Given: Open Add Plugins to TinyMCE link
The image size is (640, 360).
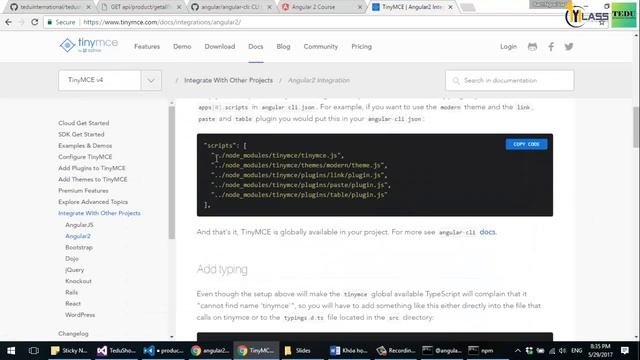Looking at the screenshot, I should (x=92, y=168).
